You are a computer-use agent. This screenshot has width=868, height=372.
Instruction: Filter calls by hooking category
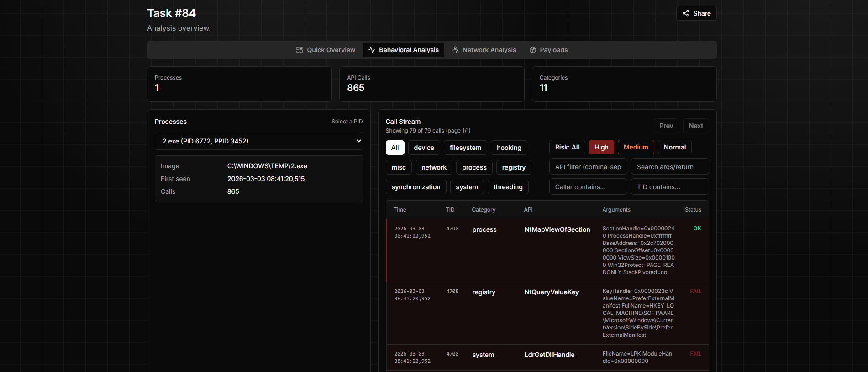pyautogui.click(x=509, y=148)
